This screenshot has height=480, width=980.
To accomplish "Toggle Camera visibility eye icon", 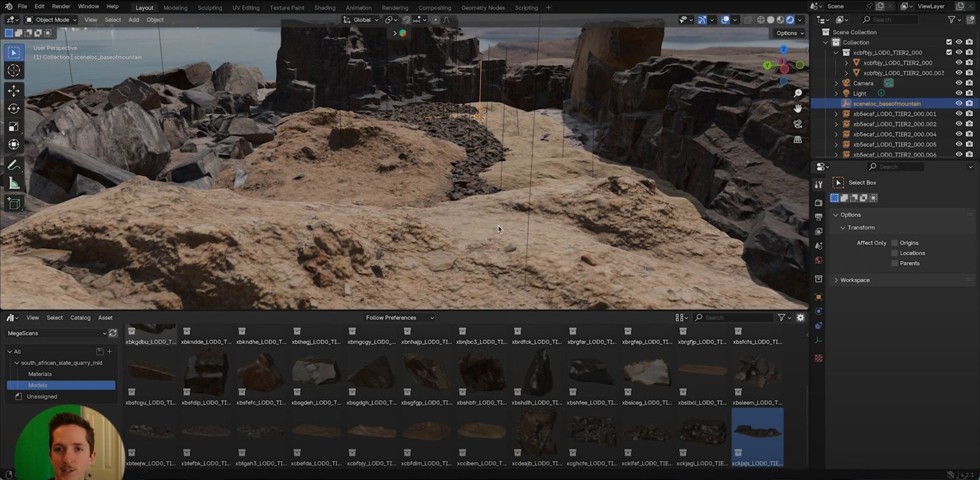I will coord(959,83).
